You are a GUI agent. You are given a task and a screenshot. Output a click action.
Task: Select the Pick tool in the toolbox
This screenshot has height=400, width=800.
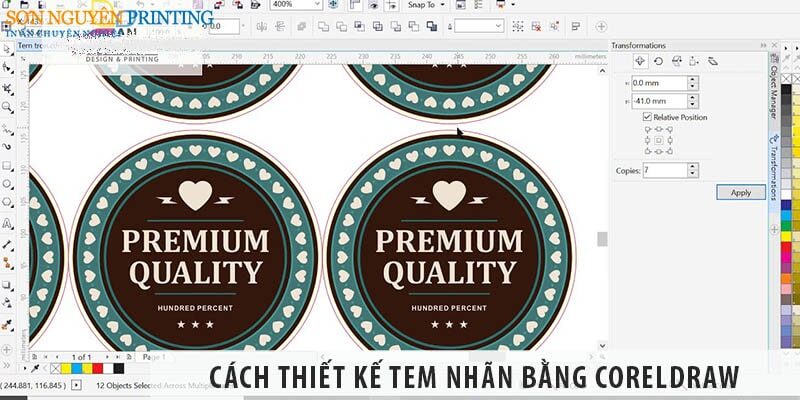click(7, 49)
